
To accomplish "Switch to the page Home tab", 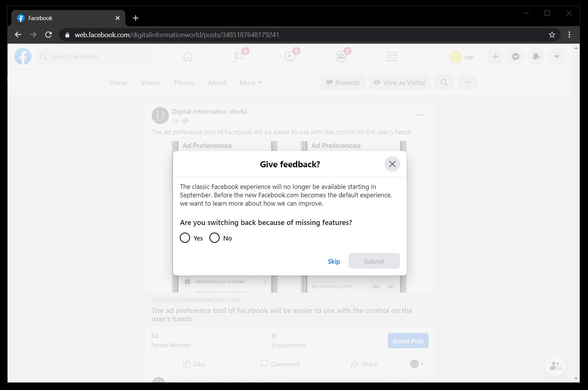I will pos(119,83).
